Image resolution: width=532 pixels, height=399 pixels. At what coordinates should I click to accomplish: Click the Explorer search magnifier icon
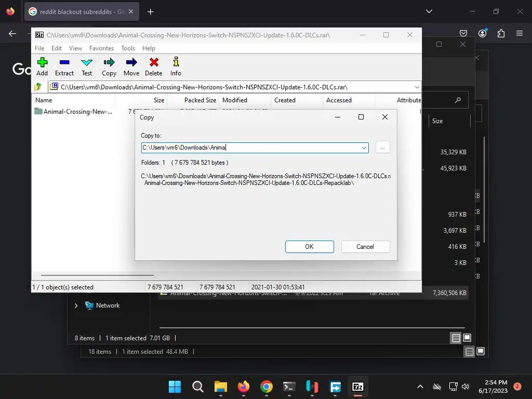[458, 100]
